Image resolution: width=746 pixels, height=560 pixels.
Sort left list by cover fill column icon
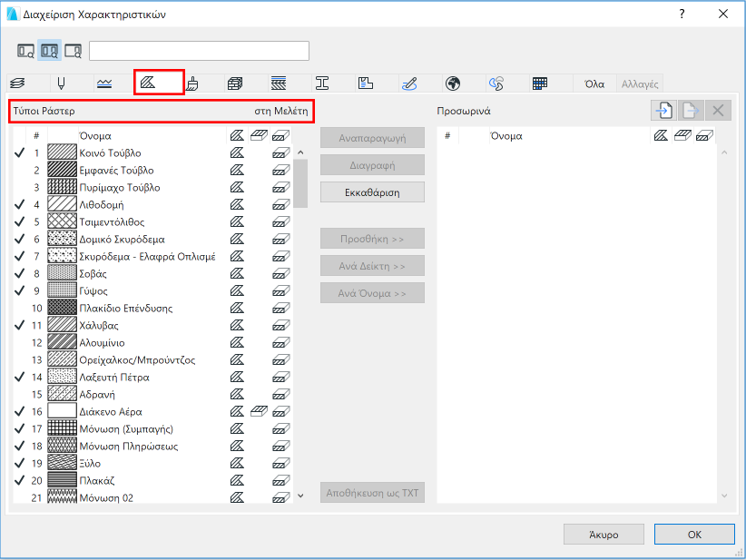(259, 135)
